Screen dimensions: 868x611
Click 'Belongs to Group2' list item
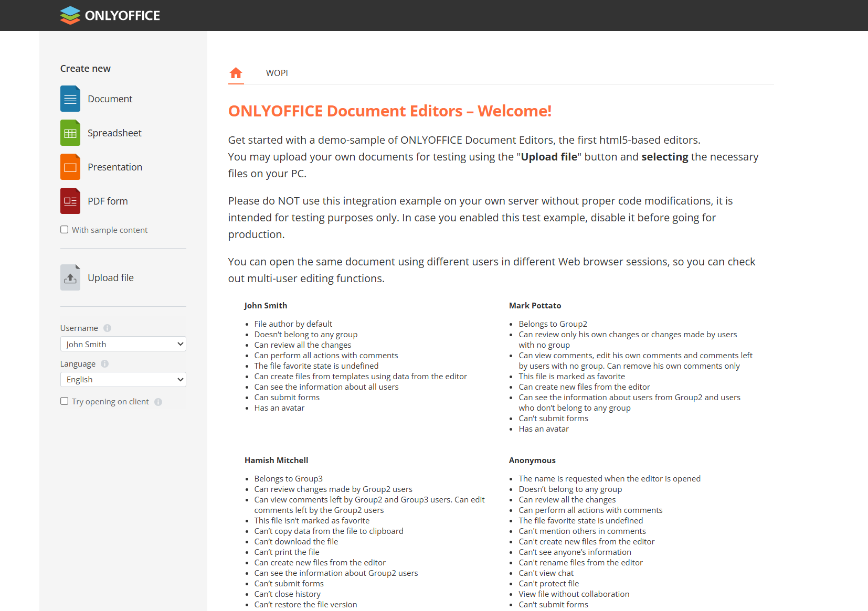(x=553, y=324)
